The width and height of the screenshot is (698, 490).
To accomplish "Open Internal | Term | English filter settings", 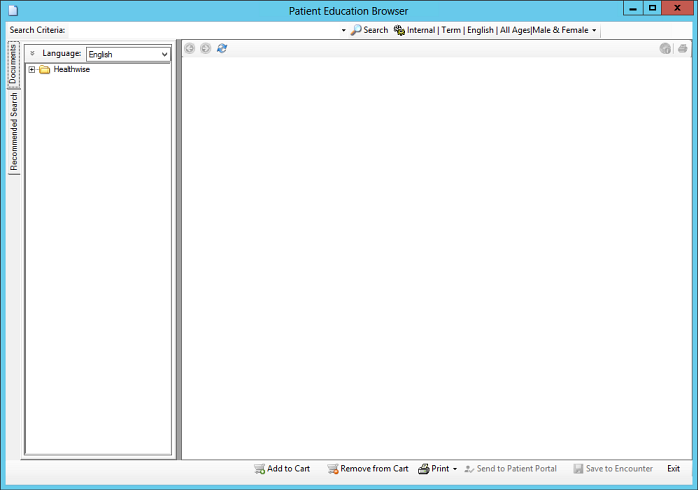I will [x=495, y=30].
